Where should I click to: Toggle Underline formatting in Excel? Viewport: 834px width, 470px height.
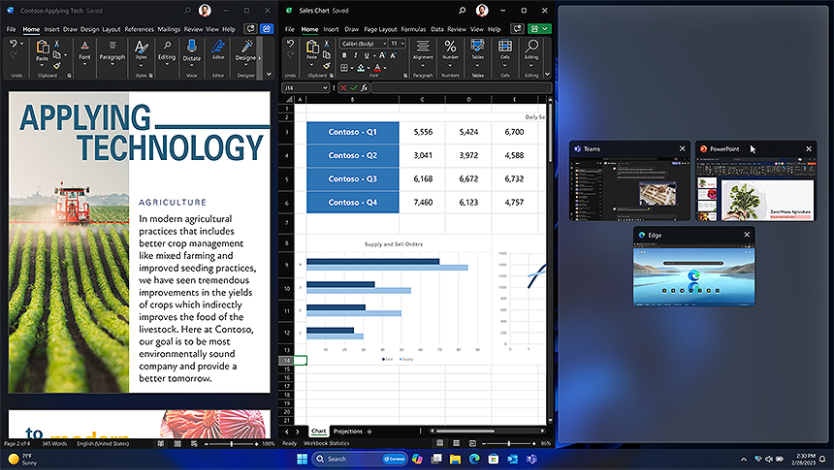click(x=367, y=56)
